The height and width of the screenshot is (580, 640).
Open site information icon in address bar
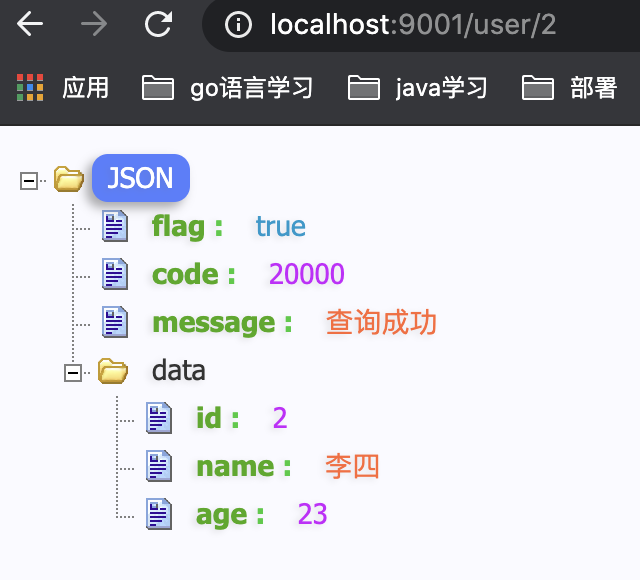click(238, 24)
